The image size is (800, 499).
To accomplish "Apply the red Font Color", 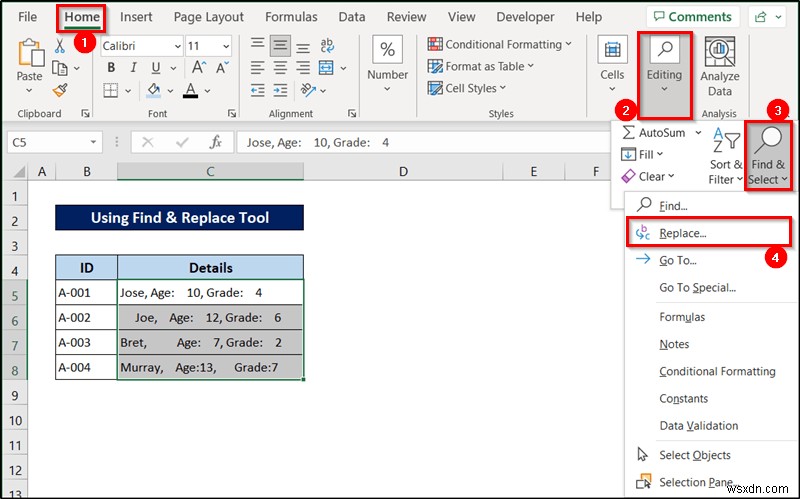I will point(190,90).
